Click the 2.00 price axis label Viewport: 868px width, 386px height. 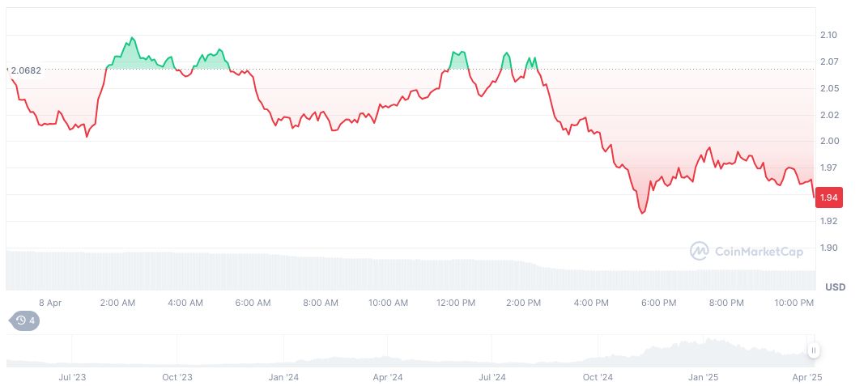[x=828, y=142]
